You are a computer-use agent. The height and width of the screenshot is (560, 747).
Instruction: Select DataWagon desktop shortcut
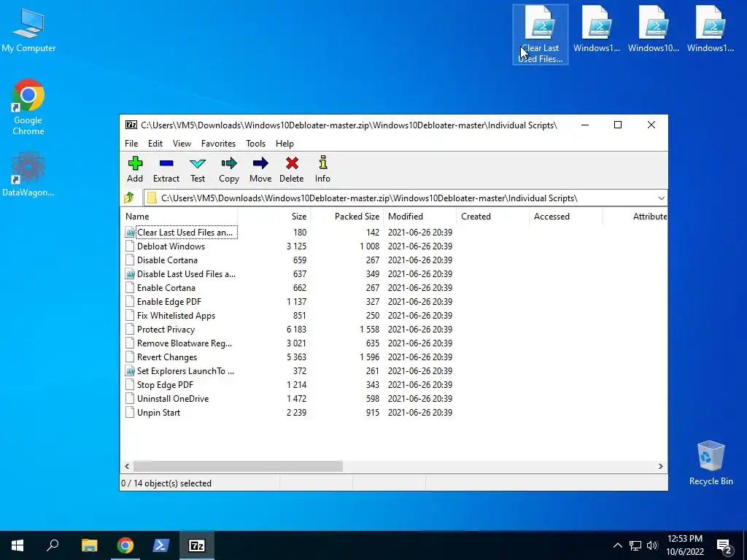coord(28,174)
